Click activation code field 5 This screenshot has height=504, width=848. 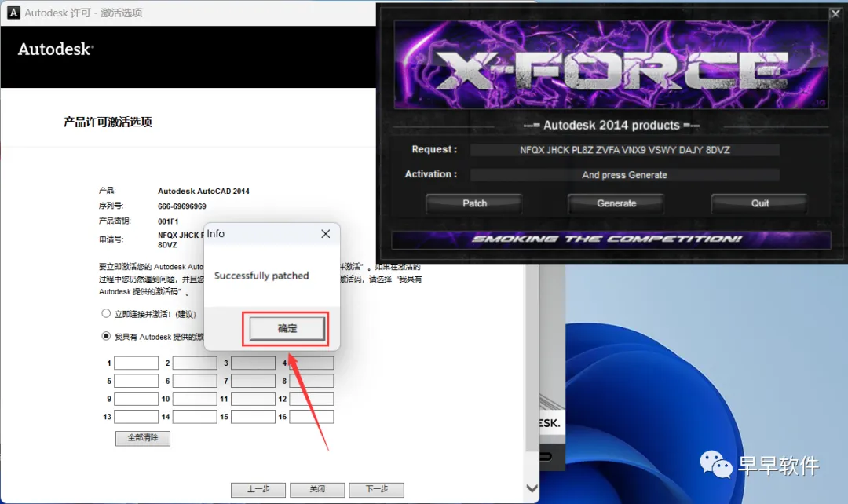pyautogui.click(x=137, y=381)
